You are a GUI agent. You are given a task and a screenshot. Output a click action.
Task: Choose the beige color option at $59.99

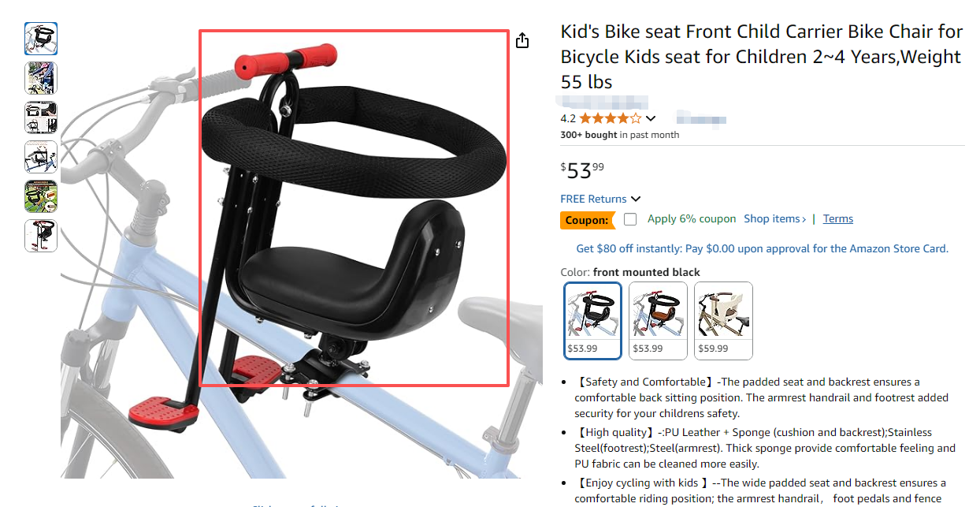click(724, 320)
